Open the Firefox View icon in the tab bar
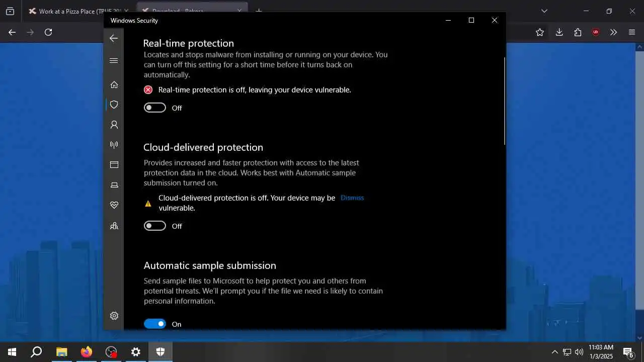The image size is (644, 362). (x=10, y=11)
